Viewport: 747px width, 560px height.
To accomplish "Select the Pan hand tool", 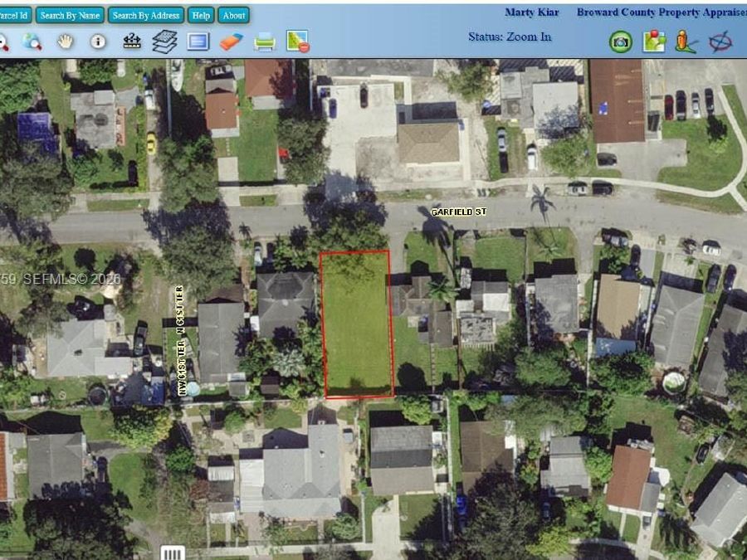I will point(66,42).
